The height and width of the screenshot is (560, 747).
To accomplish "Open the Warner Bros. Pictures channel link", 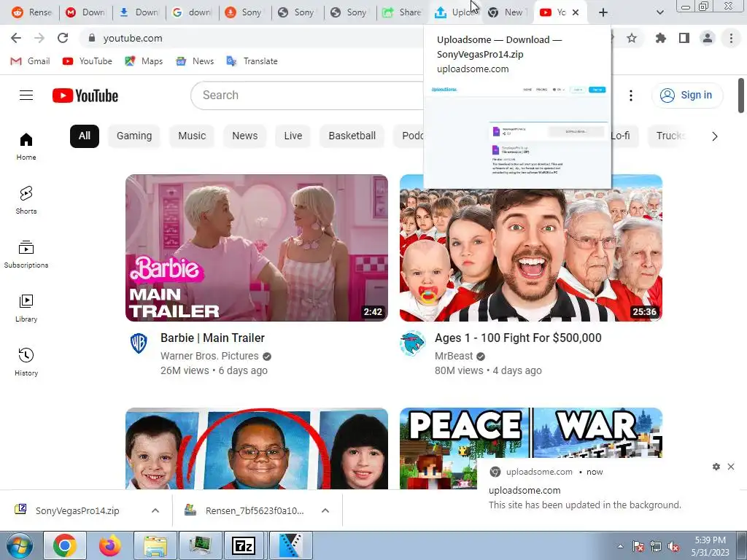I will coord(209,356).
